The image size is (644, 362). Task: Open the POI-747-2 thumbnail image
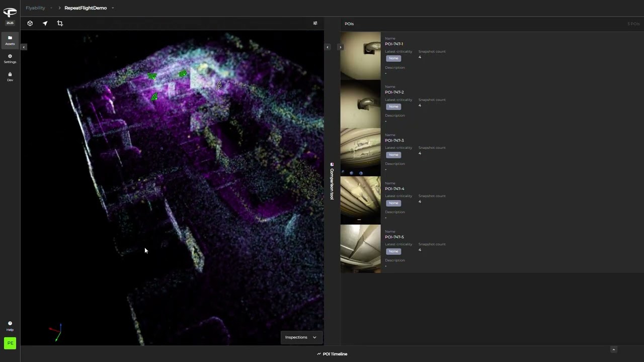tap(361, 104)
